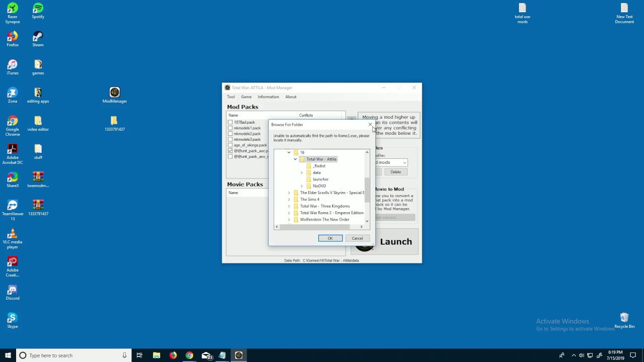Click the Delete profile button
This screenshot has height=362, width=644.
395,172
